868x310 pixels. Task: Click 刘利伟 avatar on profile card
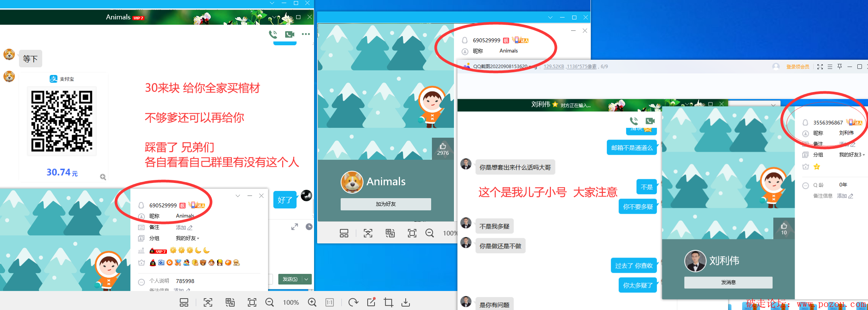point(695,261)
